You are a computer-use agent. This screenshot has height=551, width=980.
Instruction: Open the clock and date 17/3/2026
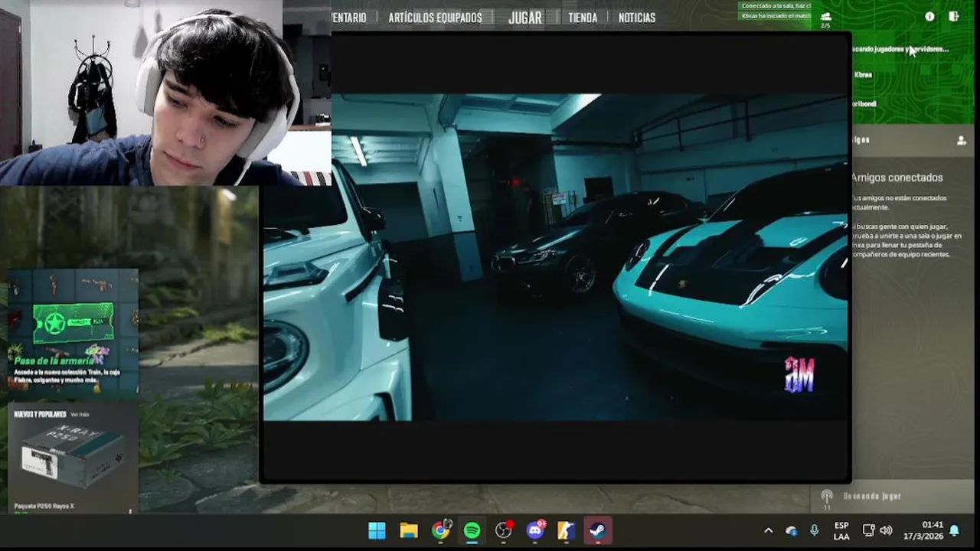click(x=923, y=530)
